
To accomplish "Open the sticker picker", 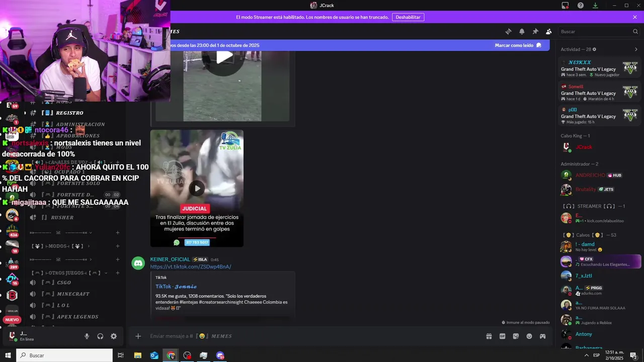I will (516, 336).
